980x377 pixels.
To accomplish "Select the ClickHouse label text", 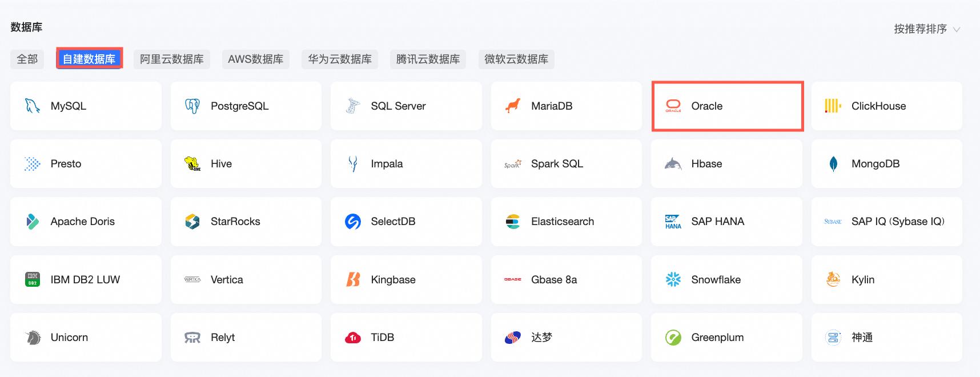I will point(879,106).
